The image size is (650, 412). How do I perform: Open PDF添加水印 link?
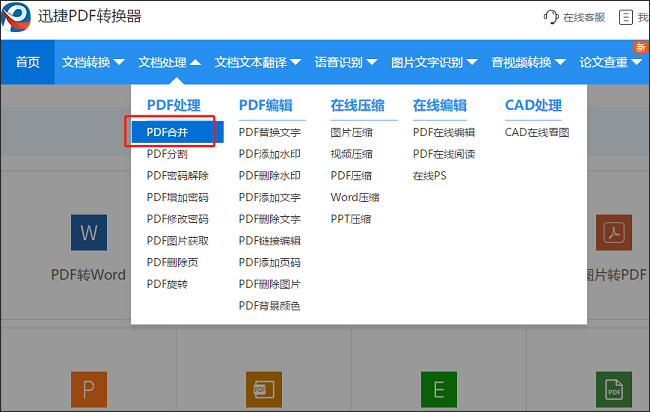[x=269, y=154]
